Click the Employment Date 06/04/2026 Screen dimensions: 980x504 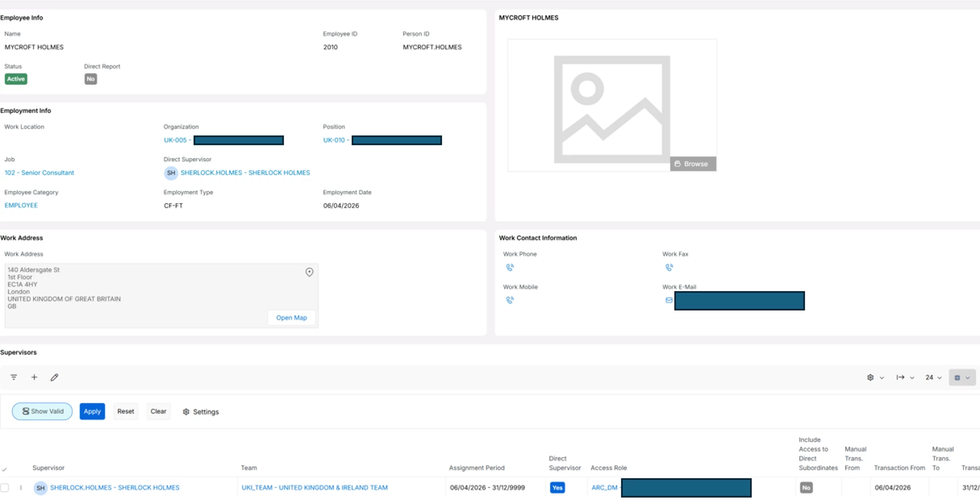(341, 205)
